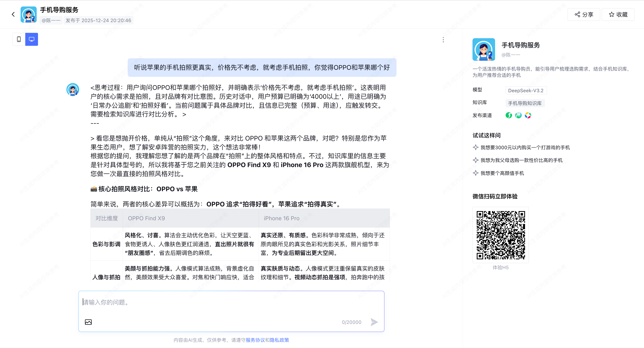Click the 0/20000 character counter
The image size is (644, 348).
coord(352,322)
